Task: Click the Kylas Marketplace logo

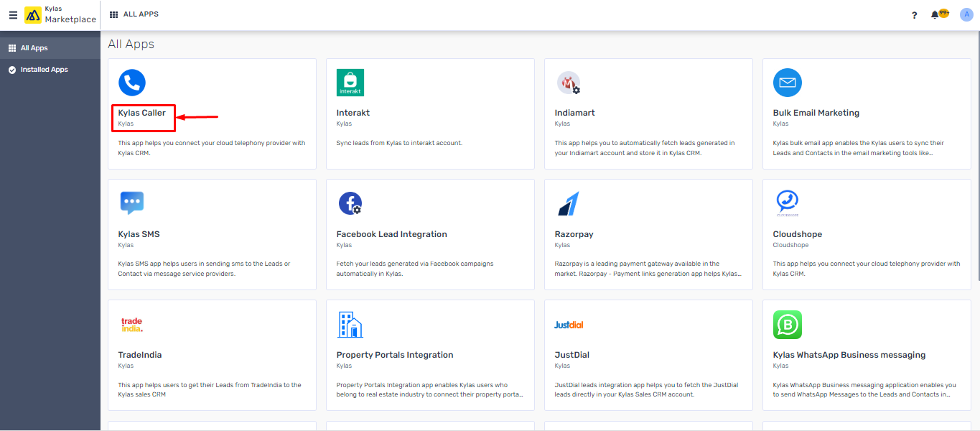Action: pyautogui.click(x=60, y=15)
